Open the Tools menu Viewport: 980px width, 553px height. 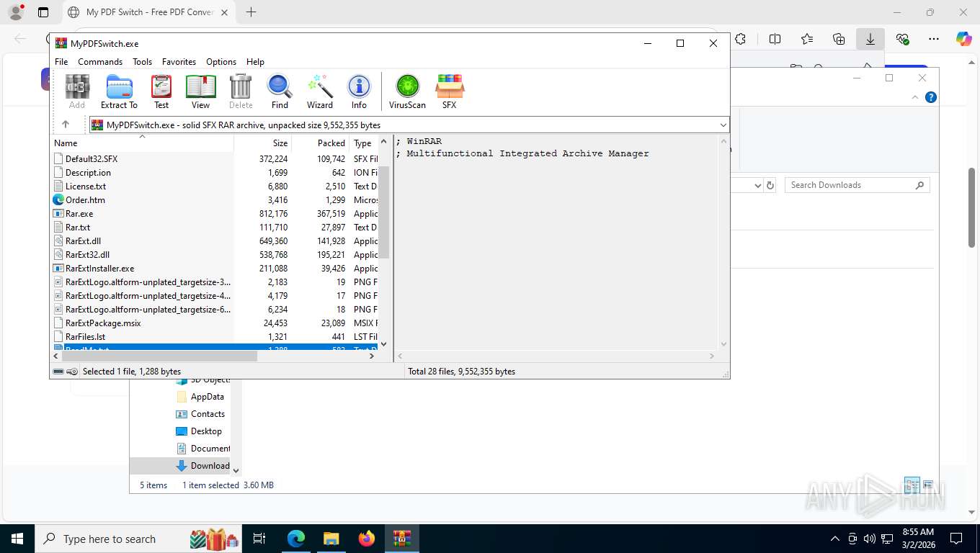coord(142,62)
